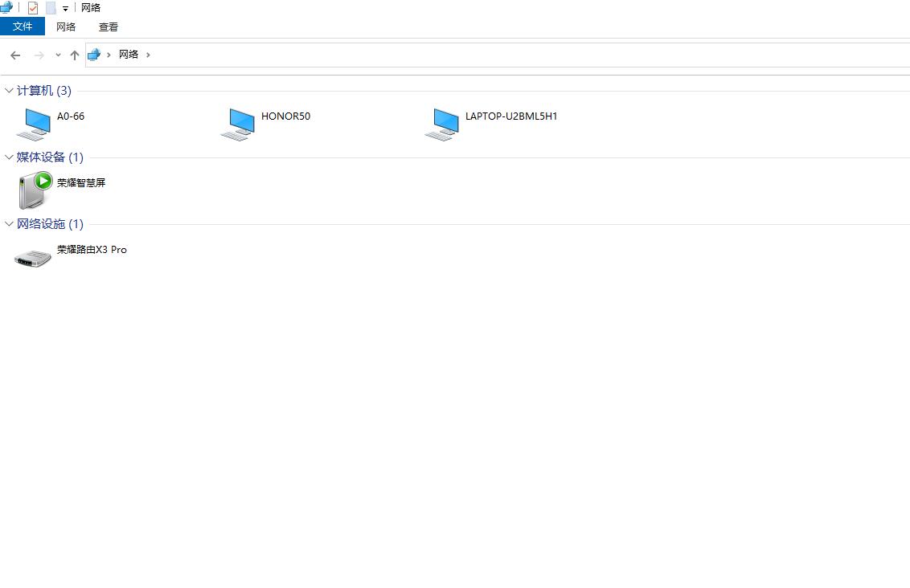The height and width of the screenshot is (588, 910).
Task: Go up one level with the up arrow
Action: (x=74, y=55)
